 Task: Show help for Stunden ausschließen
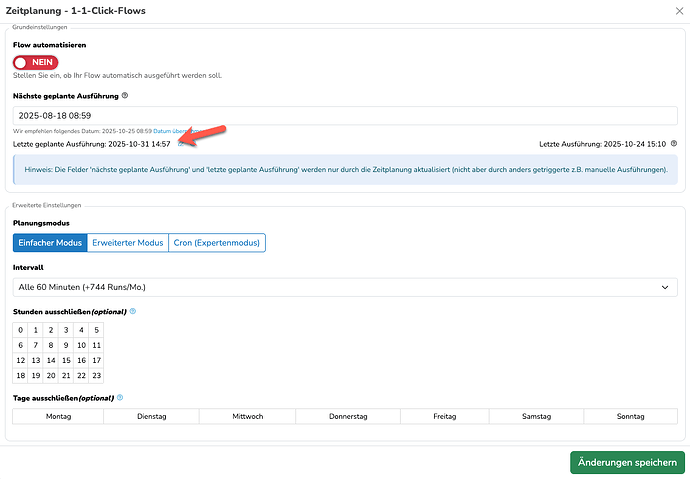(x=133, y=311)
